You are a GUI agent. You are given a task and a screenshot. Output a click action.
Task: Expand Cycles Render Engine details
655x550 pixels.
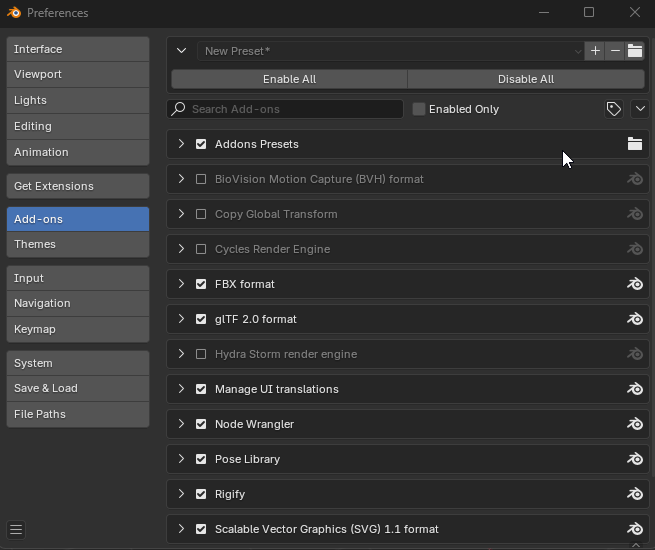click(x=181, y=249)
